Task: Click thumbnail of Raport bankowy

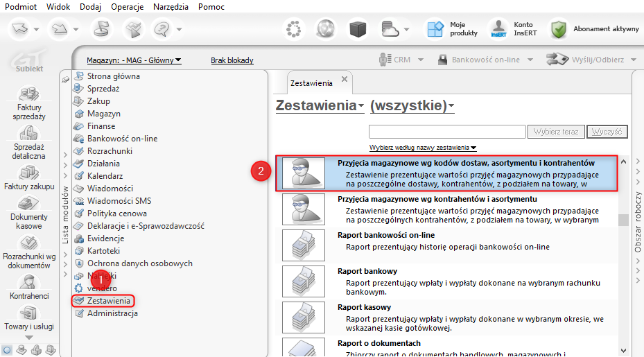Action: pos(304,281)
